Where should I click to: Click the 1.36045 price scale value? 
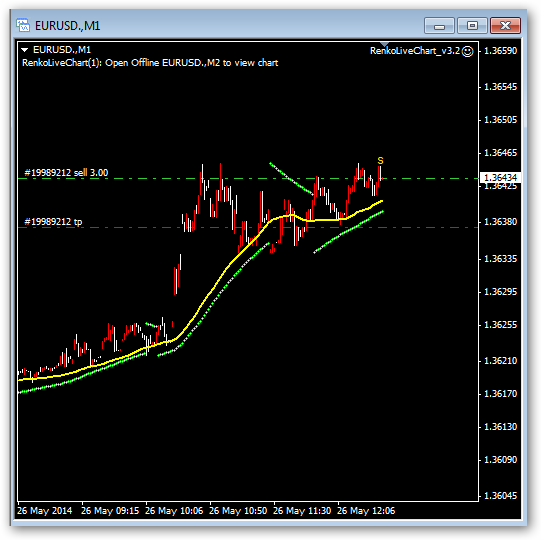[501, 495]
